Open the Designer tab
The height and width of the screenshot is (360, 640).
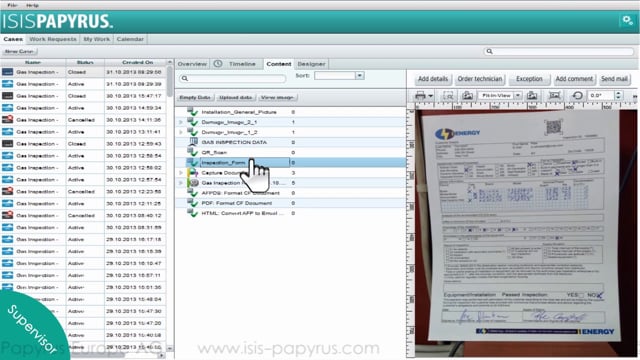pos(311,64)
